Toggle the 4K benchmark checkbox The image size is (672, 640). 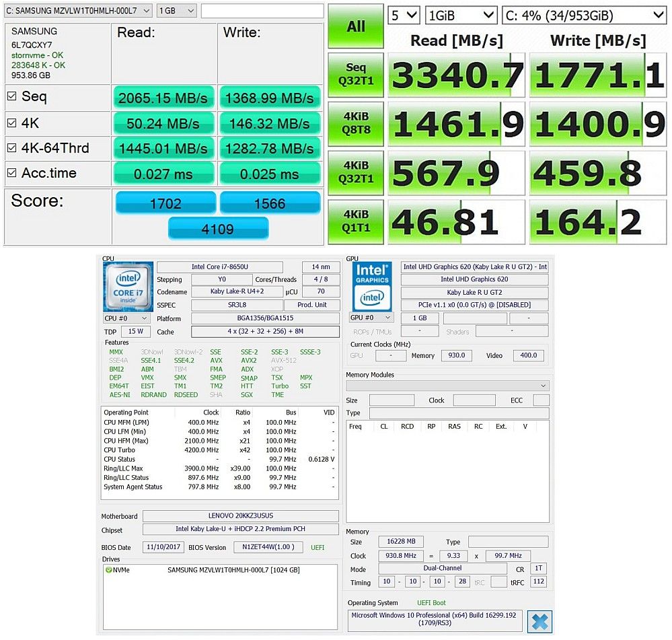(12, 123)
